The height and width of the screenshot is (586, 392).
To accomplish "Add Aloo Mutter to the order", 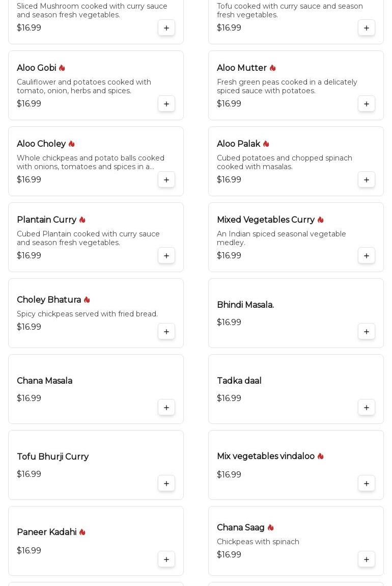I will 367,104.
